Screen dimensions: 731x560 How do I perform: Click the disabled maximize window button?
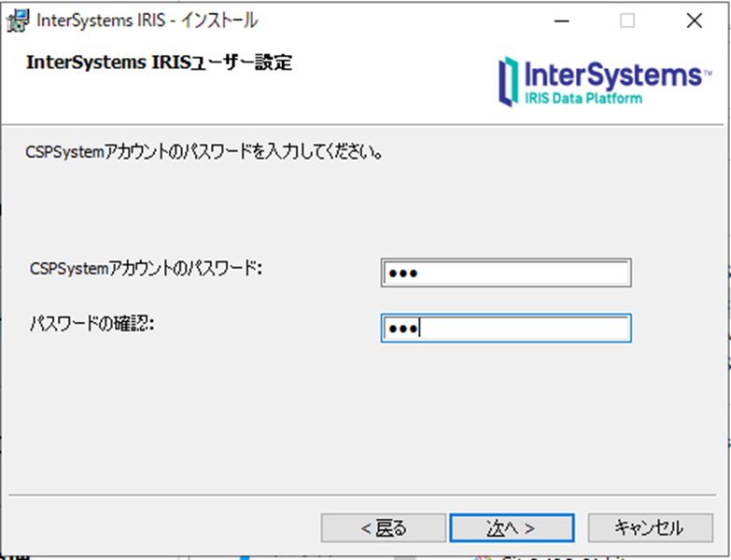coord(627,21)
